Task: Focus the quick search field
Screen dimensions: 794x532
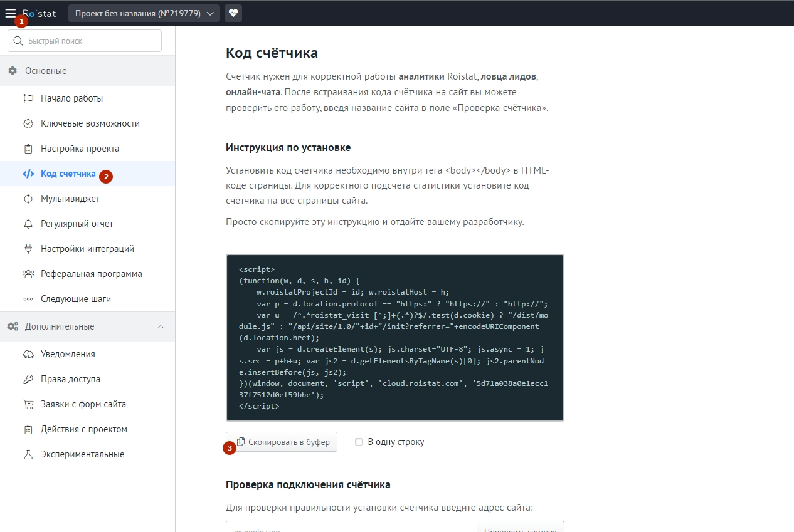Action: (85, 41)
